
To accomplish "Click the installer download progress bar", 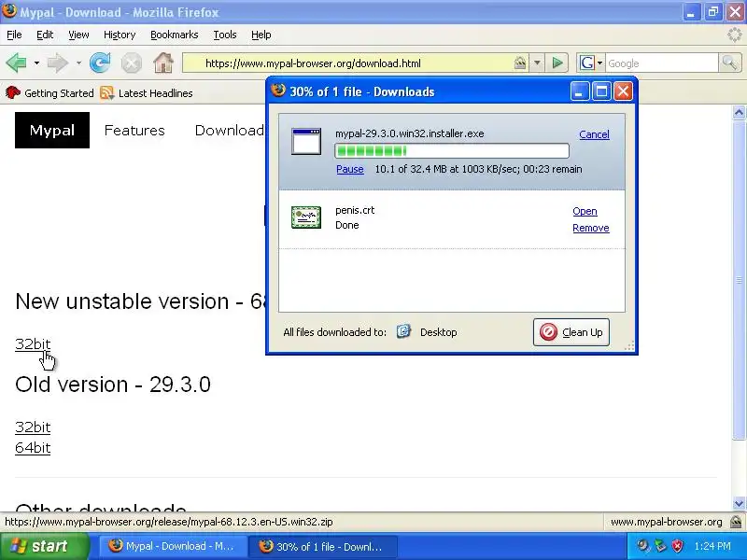I will 452,151.
